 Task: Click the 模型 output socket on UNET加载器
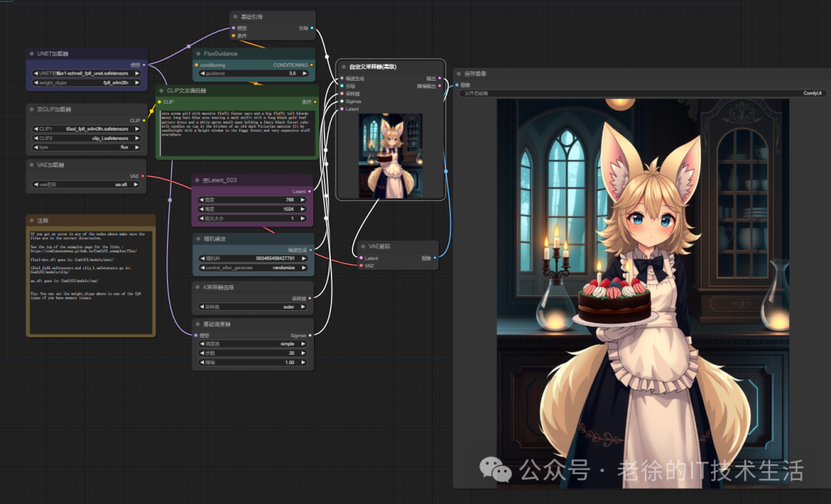point(144,65)
